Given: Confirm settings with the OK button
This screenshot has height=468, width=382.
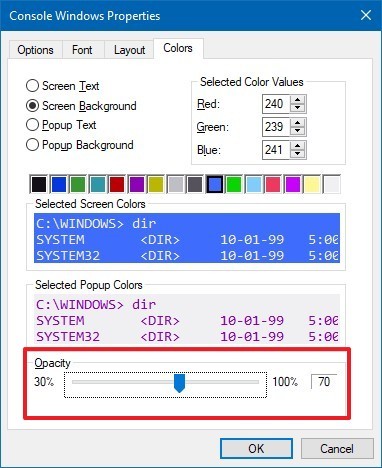Looking at the screenshot, I should pos(256,448).
